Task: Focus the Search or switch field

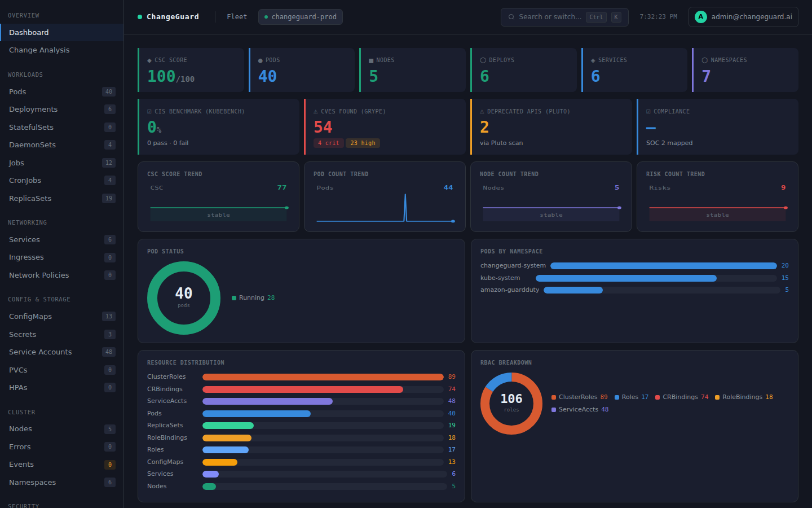Action: 564,17
